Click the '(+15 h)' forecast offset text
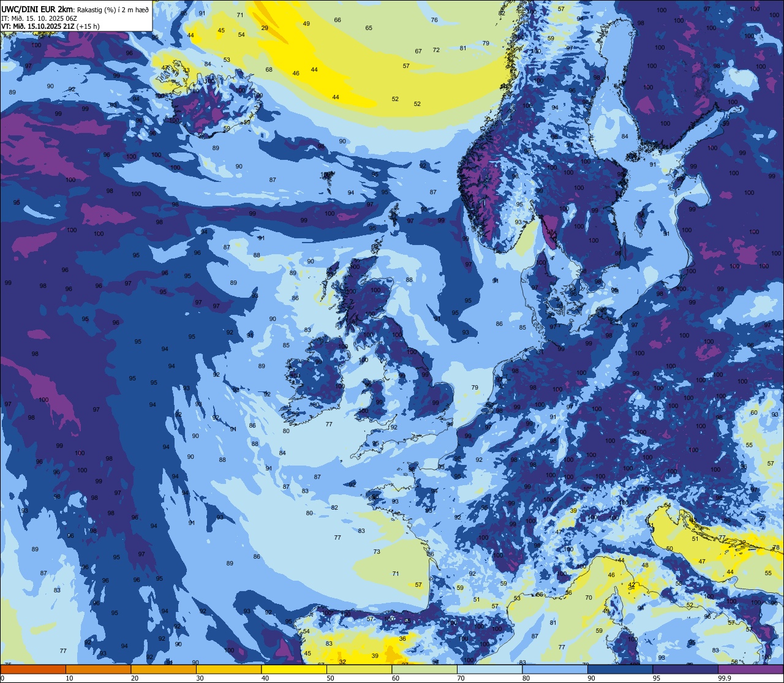The width and height of the screenshot is (784, 683). pos(88,26)
